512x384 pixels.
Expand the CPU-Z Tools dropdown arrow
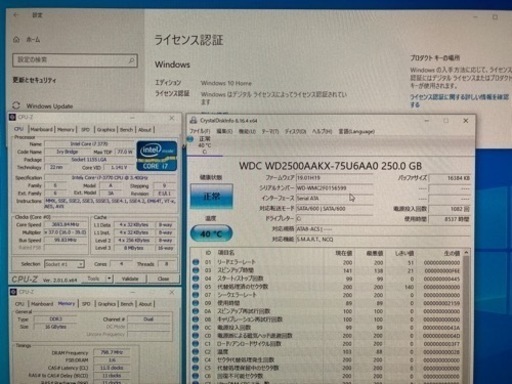coord(109,278)
